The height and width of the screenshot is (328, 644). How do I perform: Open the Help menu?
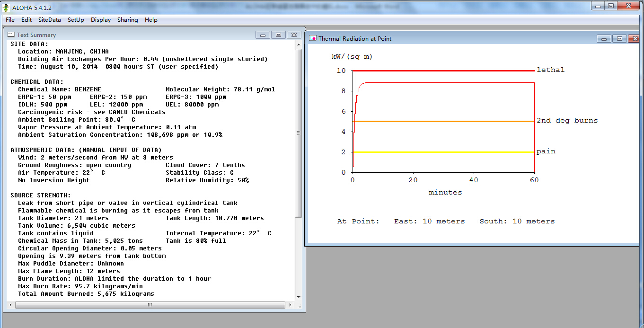point(151,20)
